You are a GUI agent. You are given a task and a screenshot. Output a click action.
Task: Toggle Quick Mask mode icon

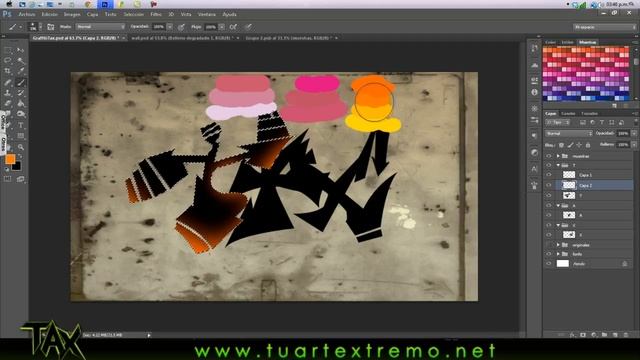[8, 179]
